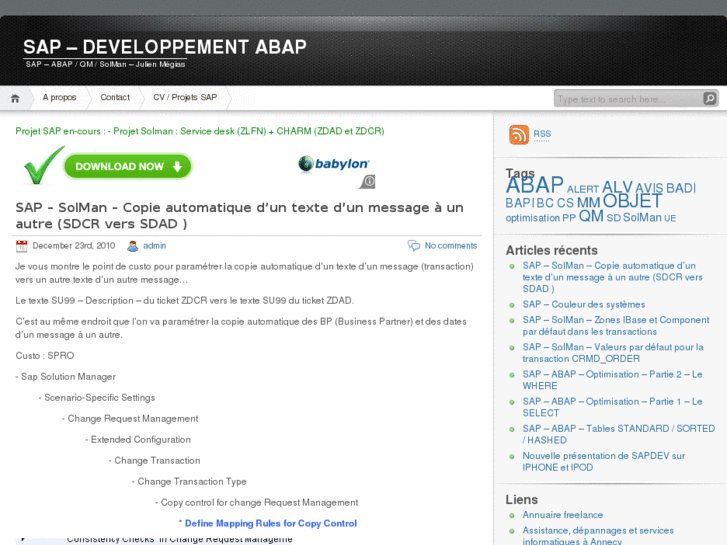
Task: Click the Custo : SPRO text line
Action: 45,356
